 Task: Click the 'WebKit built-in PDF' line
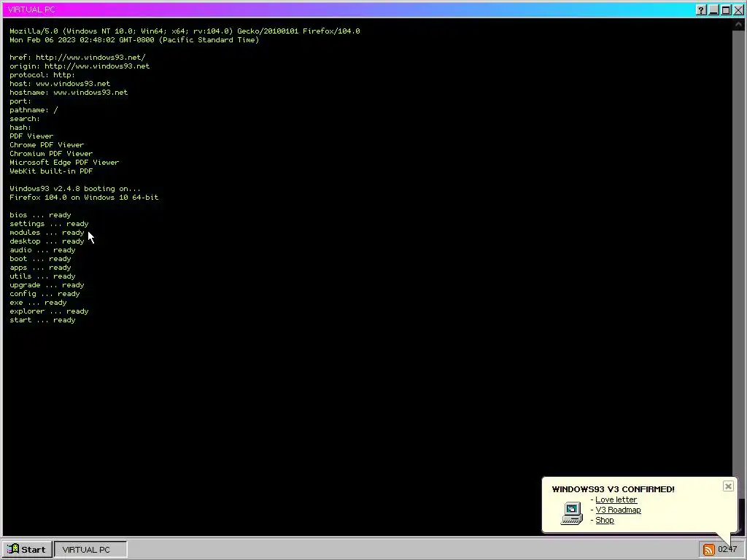coord(52,171)
